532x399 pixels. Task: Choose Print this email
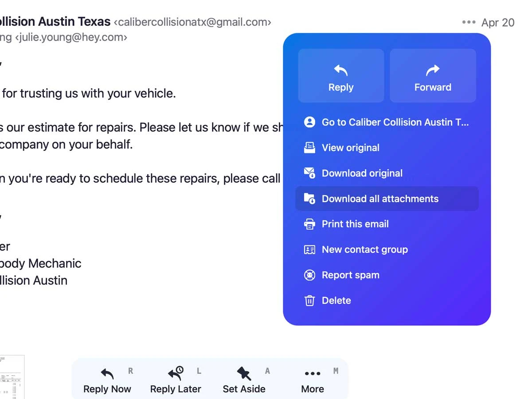387,224
